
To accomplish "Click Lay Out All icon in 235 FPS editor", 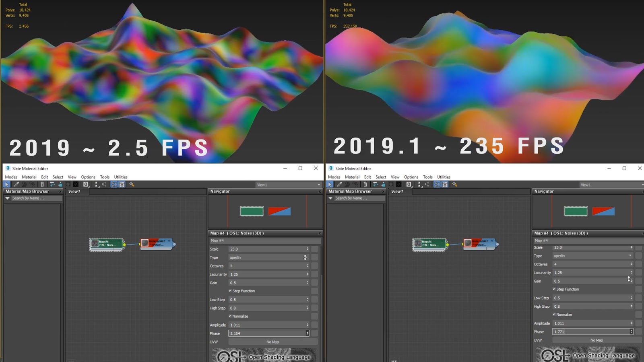I will pos(419,184).
